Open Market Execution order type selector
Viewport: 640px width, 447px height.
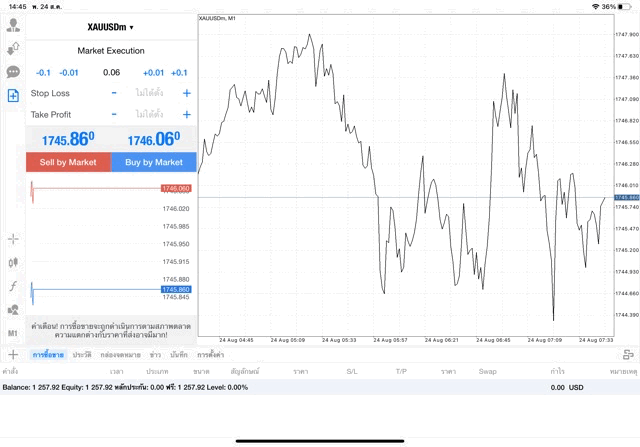(111, 51)
